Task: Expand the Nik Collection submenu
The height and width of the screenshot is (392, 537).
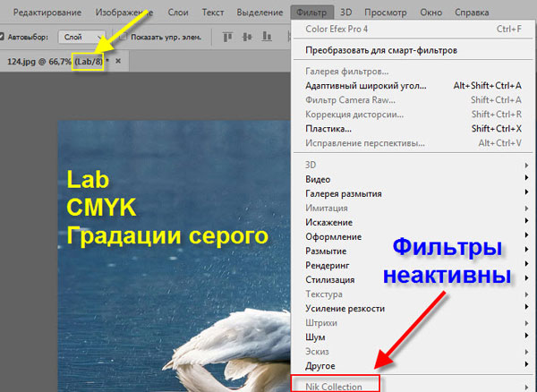Action: click(x=413, y=386)
